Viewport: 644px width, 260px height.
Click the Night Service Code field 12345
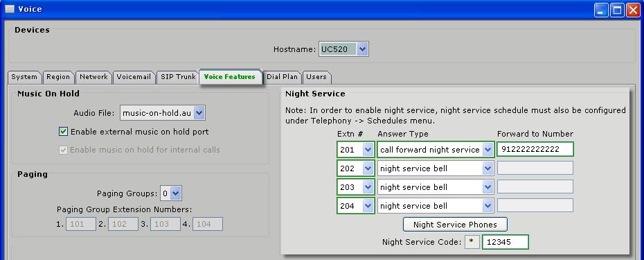pos(506,242)
